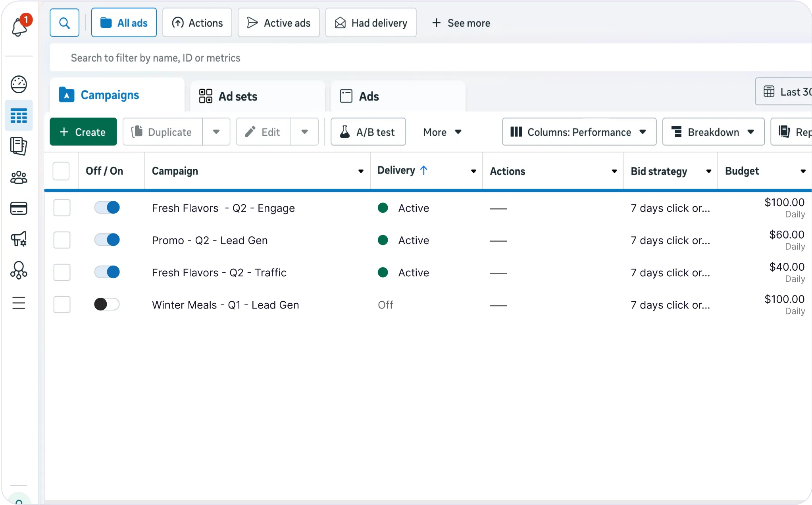The image size is (812, 505).
Task: Open Events Manager with the connected nodes icon
Action: pyautogui.click(x=19, y=270)
